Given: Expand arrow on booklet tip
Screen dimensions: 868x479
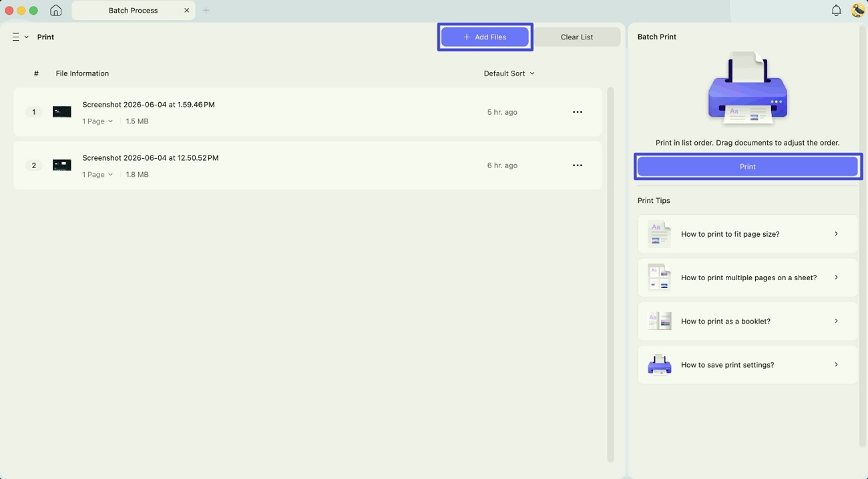Looking at the screenshot, I should coord(837,321).
